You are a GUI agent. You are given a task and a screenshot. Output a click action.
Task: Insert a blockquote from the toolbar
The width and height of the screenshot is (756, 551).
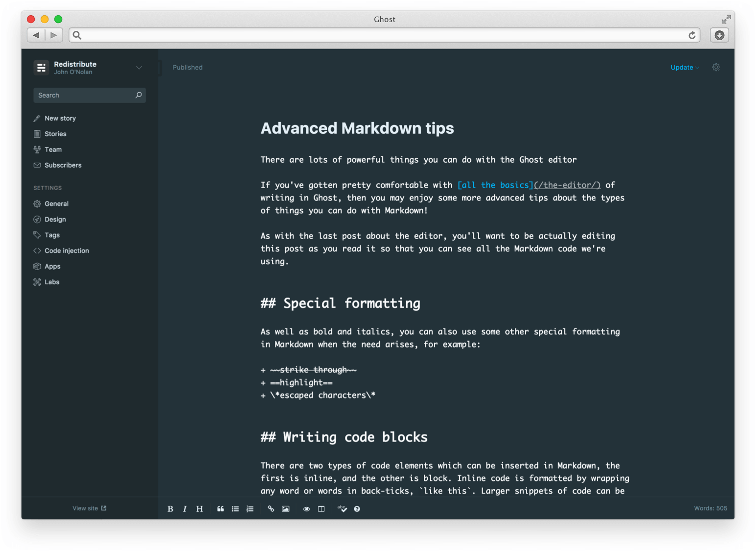pos(220,509)
